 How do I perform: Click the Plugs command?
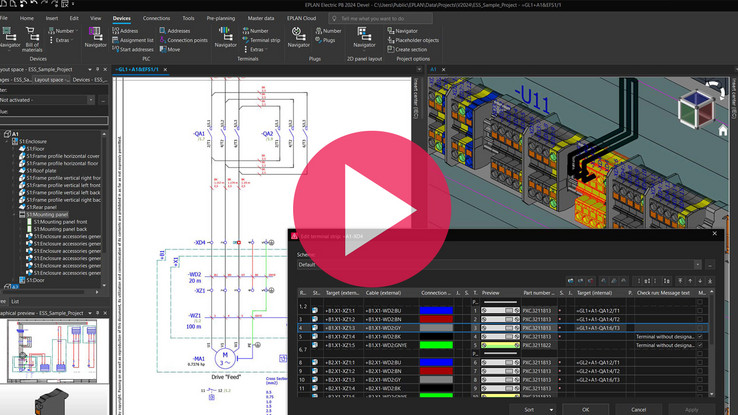pyautogui.click(x=325, y=40)
